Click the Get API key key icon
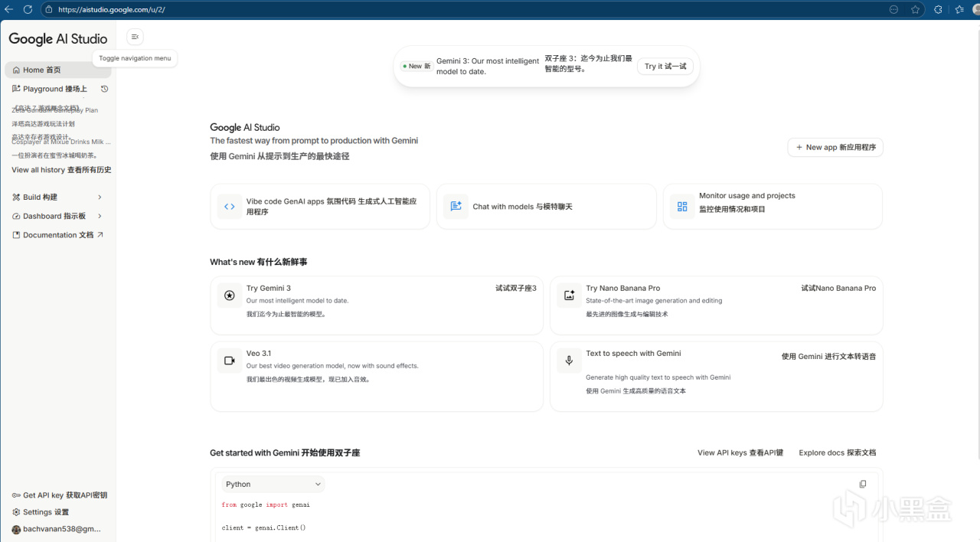Viewport: 980px width, 542px height. [16, 495]
